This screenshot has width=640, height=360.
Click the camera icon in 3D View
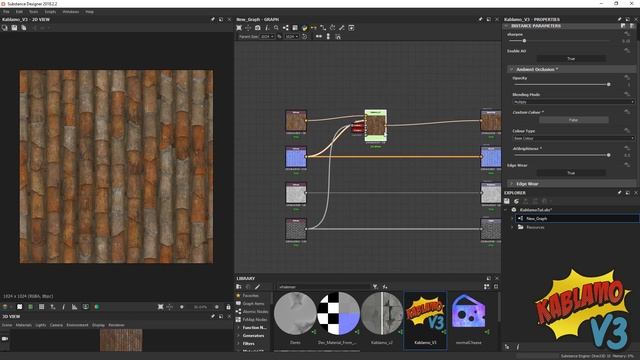pyautogui.click(x=5, y=338)
